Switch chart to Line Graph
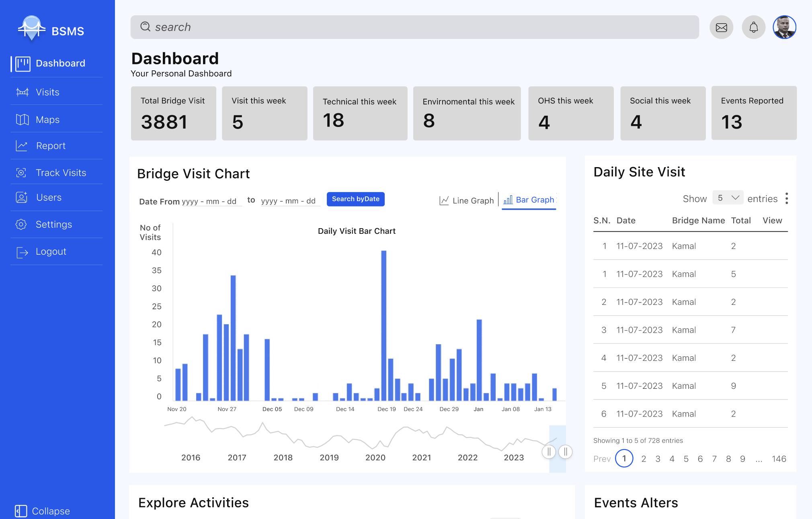 [467, 200]
